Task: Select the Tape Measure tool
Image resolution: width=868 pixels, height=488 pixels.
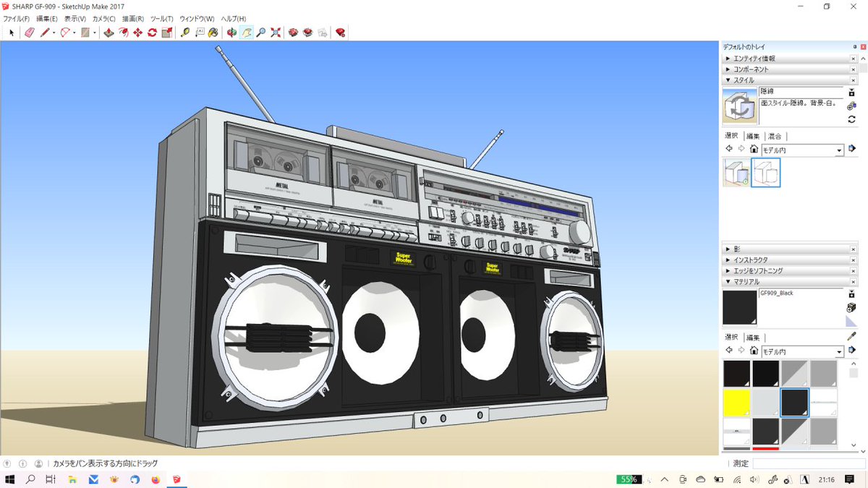Action: tap(185, 33)
